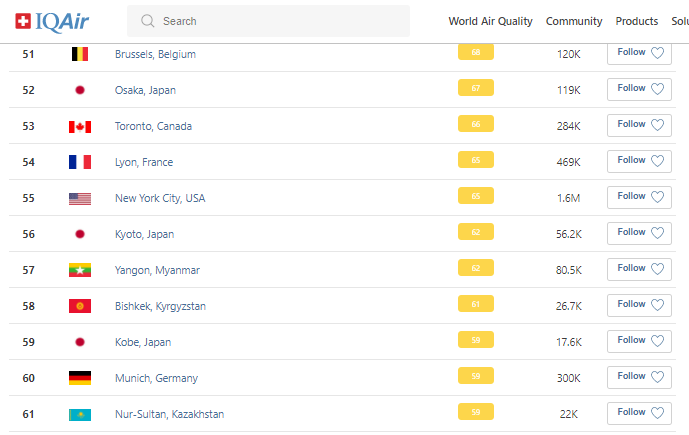Open the Products menu
The height and width of the screenshot is (435, 689).
pyautogui.click(x=637, y=21)
